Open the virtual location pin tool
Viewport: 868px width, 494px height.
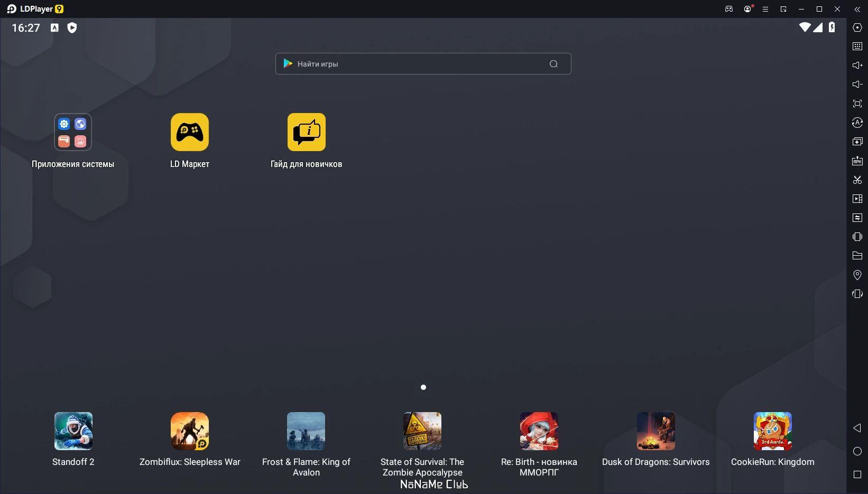[857, 275]
